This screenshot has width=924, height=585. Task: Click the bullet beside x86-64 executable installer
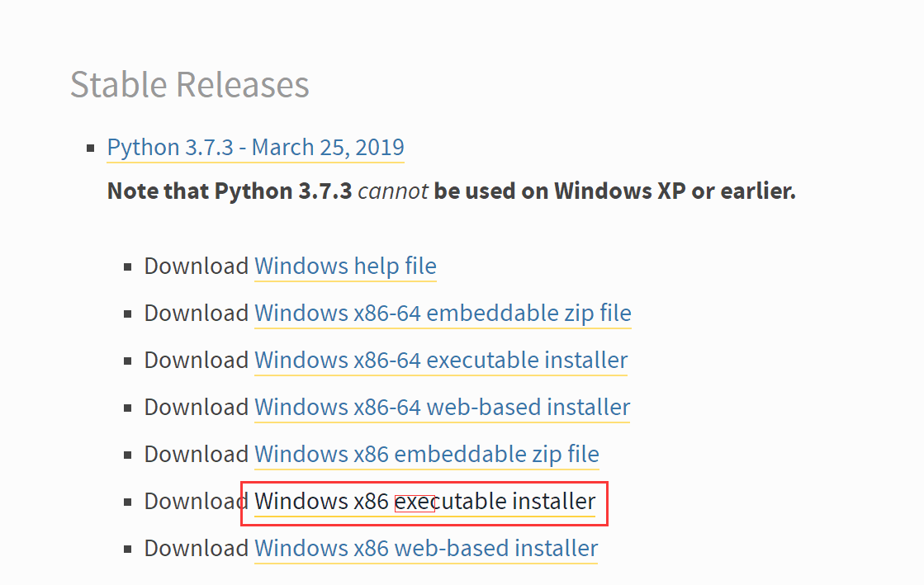click(128, 361)
